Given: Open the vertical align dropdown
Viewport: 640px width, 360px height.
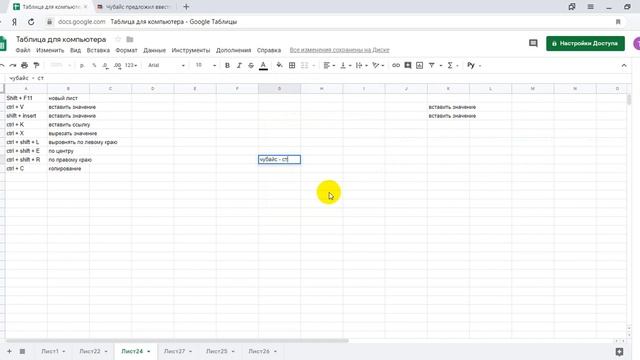Looking at the screenshot, I should [345, 65].
